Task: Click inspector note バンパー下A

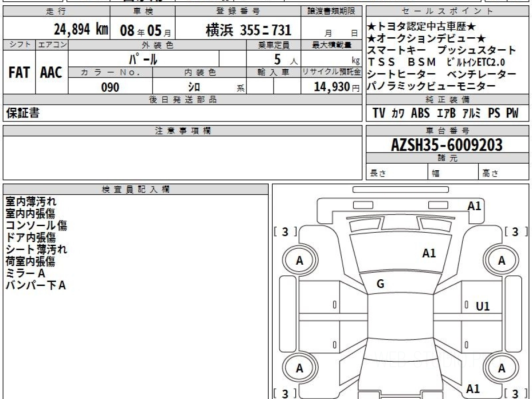Action: point(35,286)
